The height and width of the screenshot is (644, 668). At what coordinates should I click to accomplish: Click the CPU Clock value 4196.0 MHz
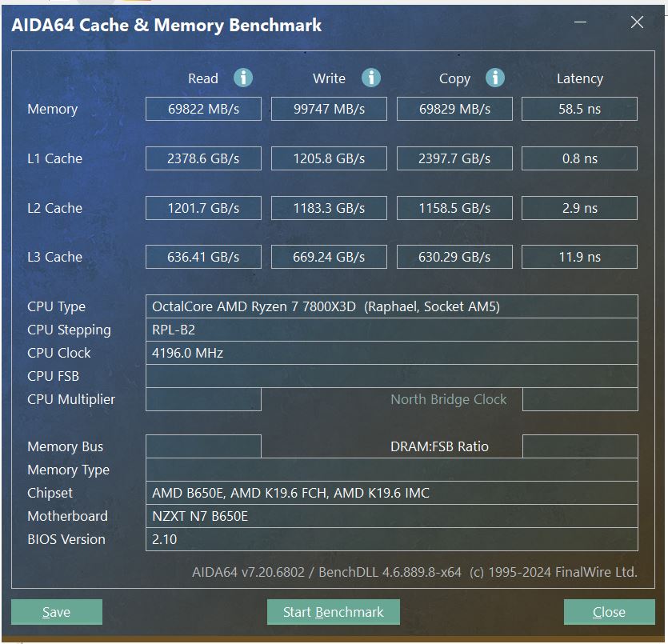(x=391, y=353)
